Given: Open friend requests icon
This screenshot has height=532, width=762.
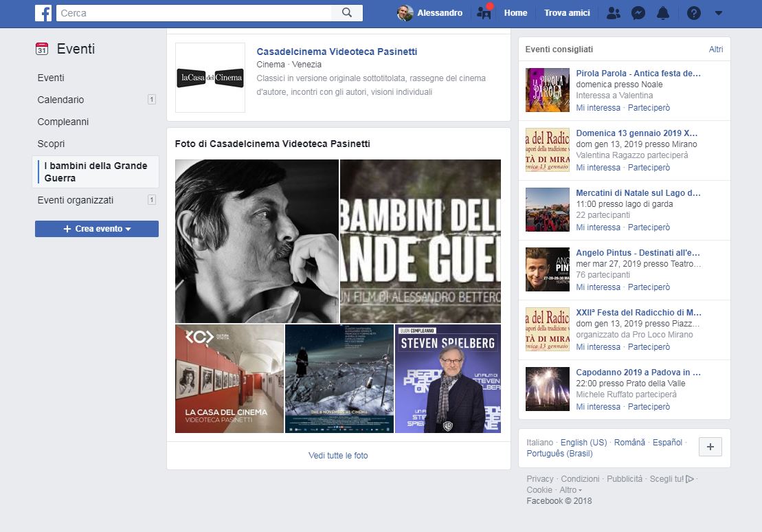Looking at the screenshot, I should 614,13.
